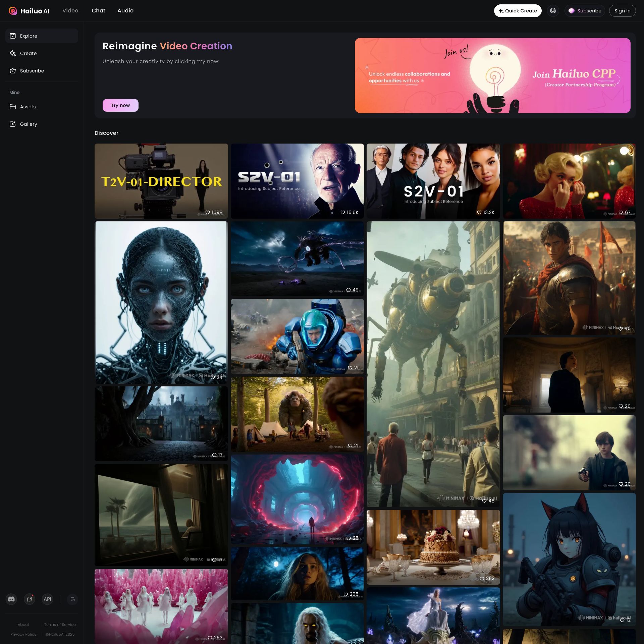The width and height of the screenshot is (644, 644).
Task: Click the Quick Create button
Action: [x=518, y=11]
